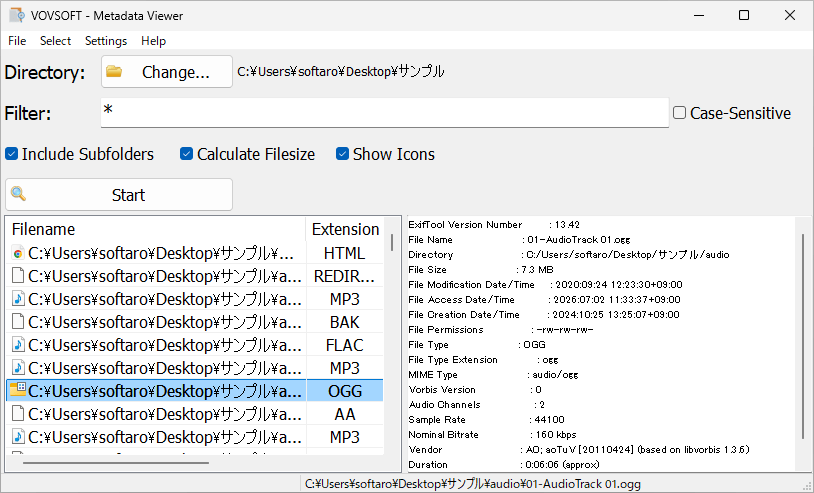Click the blank file icon of the BAK row
Image resolution: width=814 pixels, height=493 pixels.
pyautogui.click(x=18, y=322)
